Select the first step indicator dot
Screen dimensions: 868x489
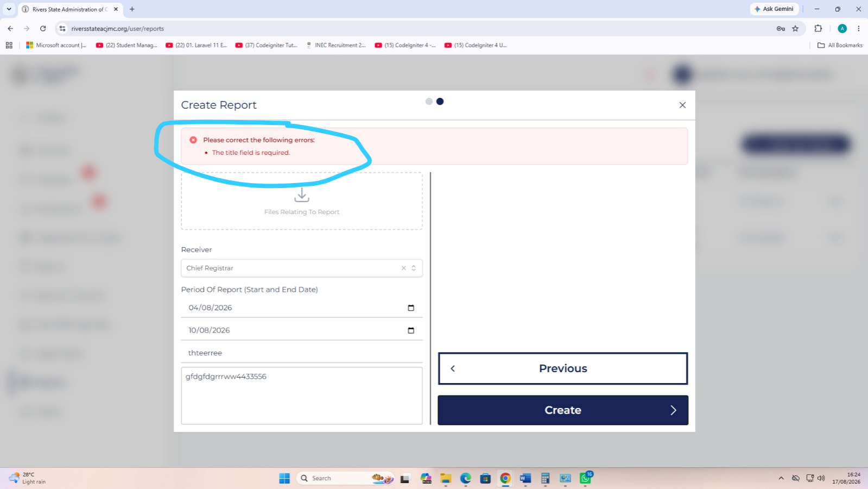pos(429,102)
